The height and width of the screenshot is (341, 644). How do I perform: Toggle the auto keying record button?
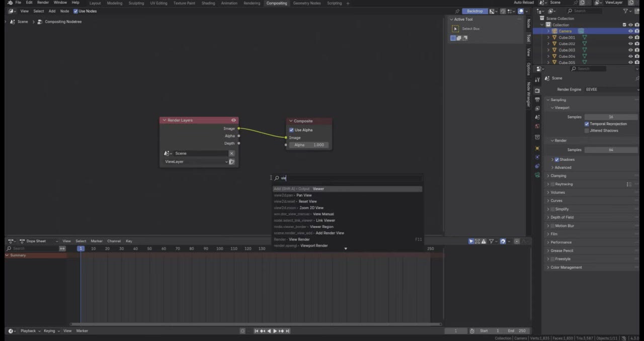(x=243, y=331)
